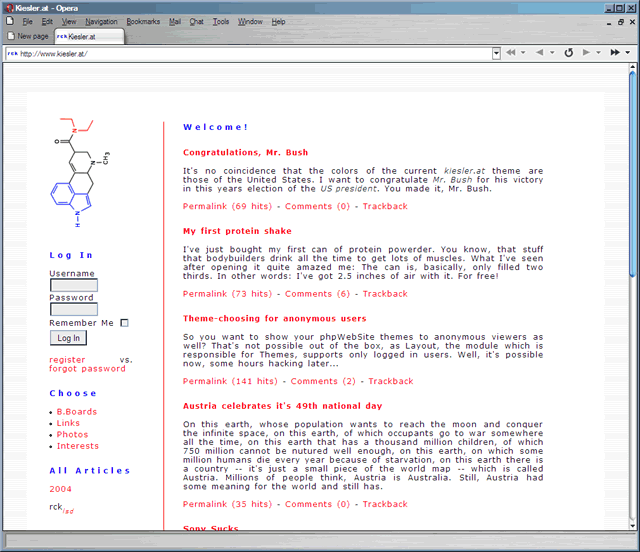Screen dimensions: 640x552
Task: Click the rck lsd footer text
Action: coord(62,508)
